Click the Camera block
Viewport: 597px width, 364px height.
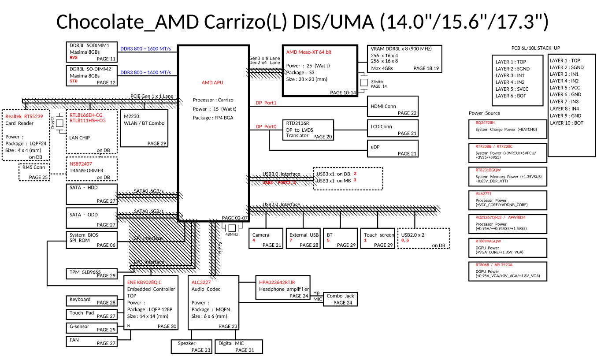pos(266,238)
